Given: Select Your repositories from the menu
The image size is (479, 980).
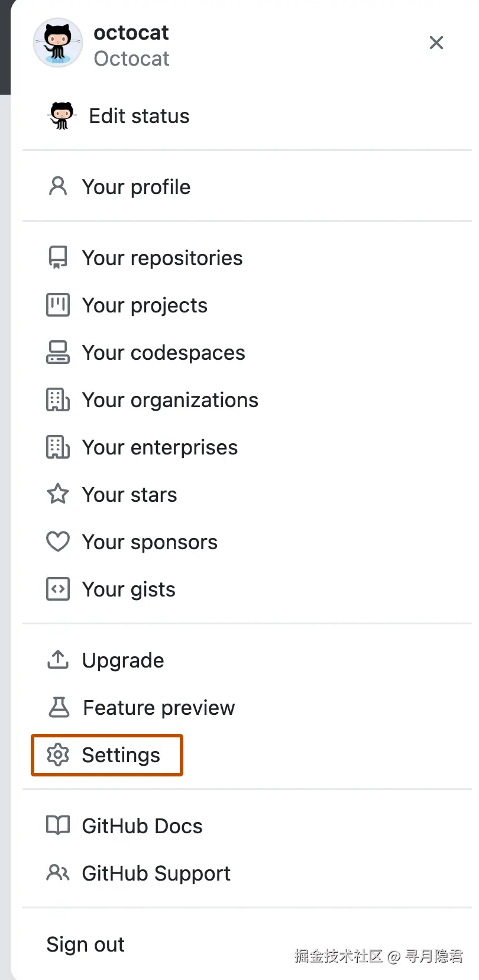Looking at the screenshot, I should point(162,257).
